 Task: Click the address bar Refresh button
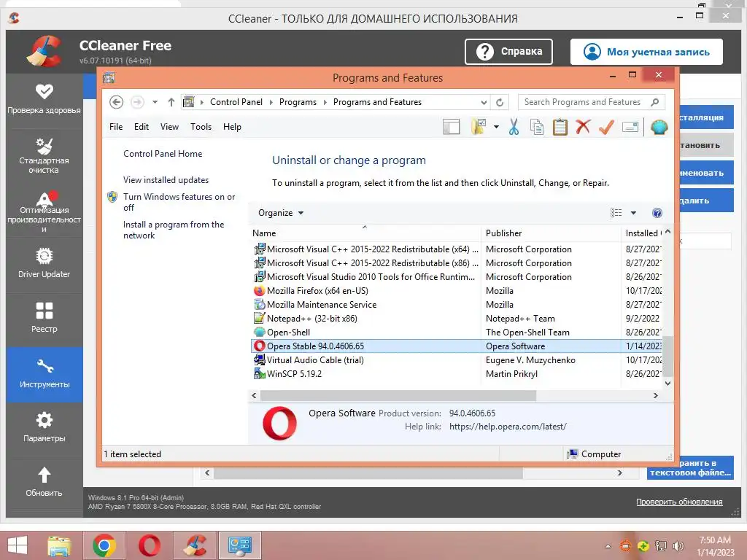pos(500,102)
